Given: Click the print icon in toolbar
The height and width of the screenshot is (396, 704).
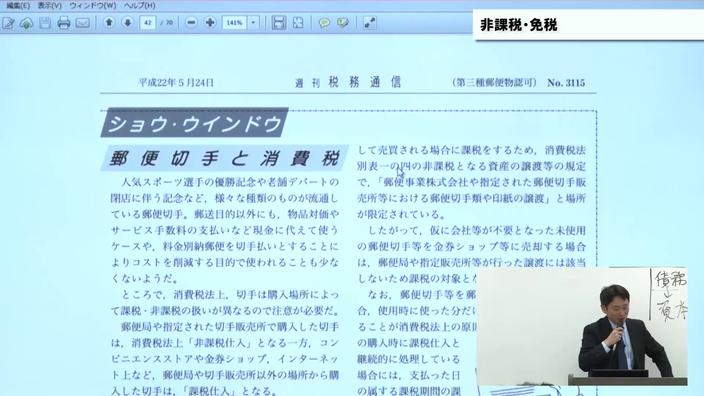Looking at the screenshot, I should [x=64, y=23].
